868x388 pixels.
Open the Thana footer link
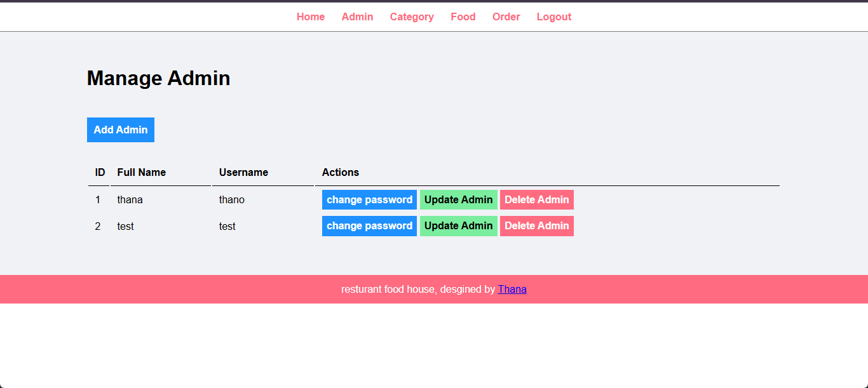pos(512,290)
